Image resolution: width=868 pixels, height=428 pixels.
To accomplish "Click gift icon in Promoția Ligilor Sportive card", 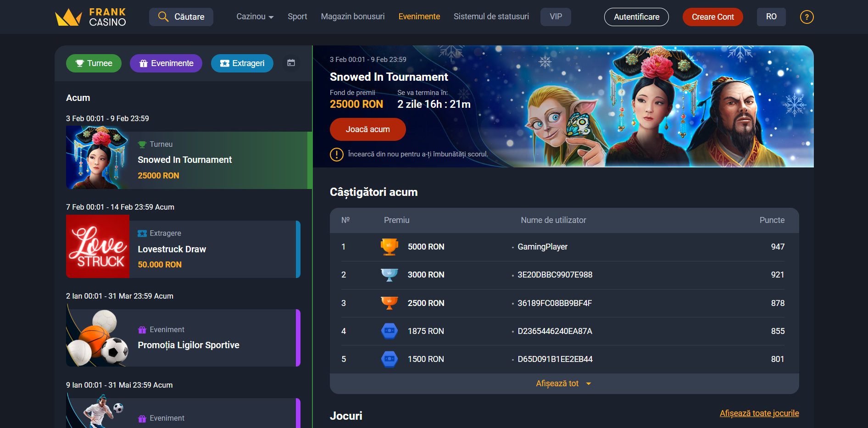I will point(142,330).
